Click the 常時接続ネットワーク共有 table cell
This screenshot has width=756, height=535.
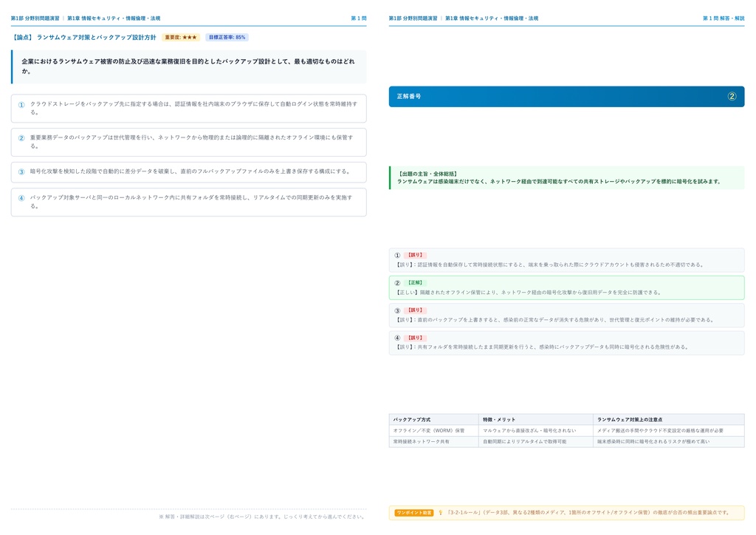click(x=433, y=441)
